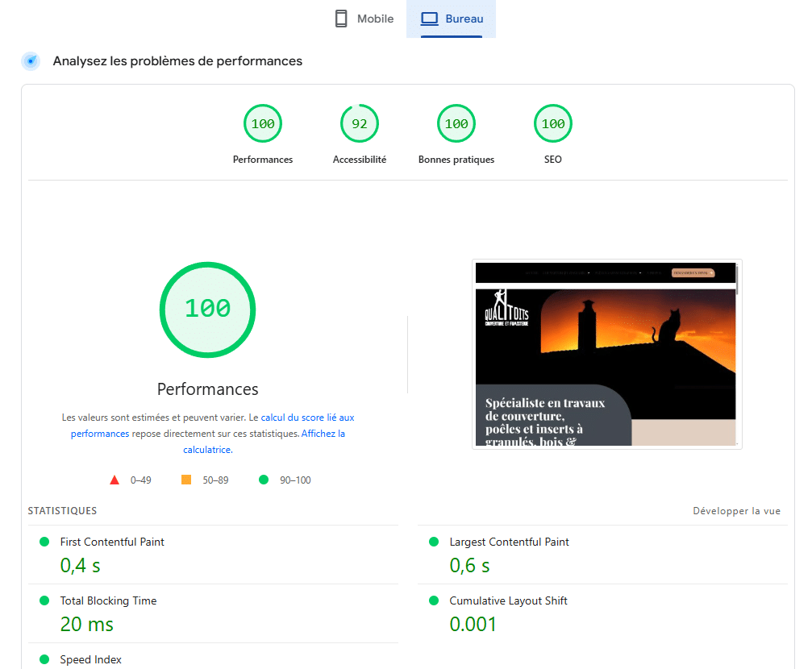
Task: Click the STATISTIQUES section heading
Action: 62,510
